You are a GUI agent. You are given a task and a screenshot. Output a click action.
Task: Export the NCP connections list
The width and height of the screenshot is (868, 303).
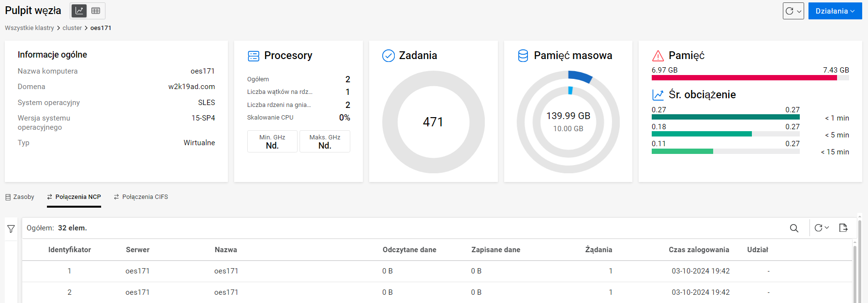pos(843,228)
